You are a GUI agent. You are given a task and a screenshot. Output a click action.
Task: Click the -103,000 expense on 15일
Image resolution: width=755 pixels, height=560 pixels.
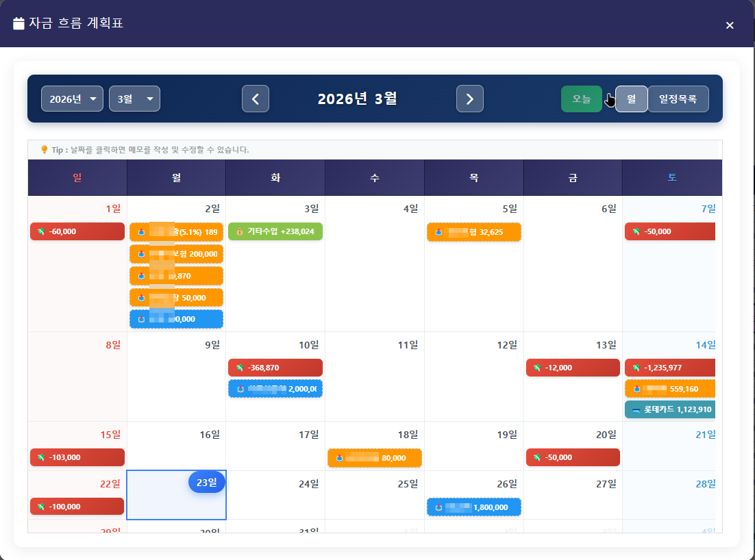(77, 457)
